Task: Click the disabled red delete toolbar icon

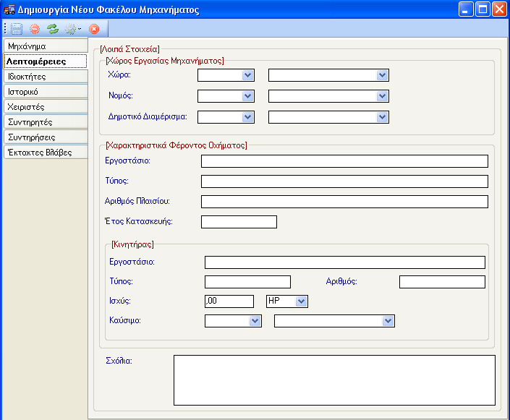Action: (35, 29)
